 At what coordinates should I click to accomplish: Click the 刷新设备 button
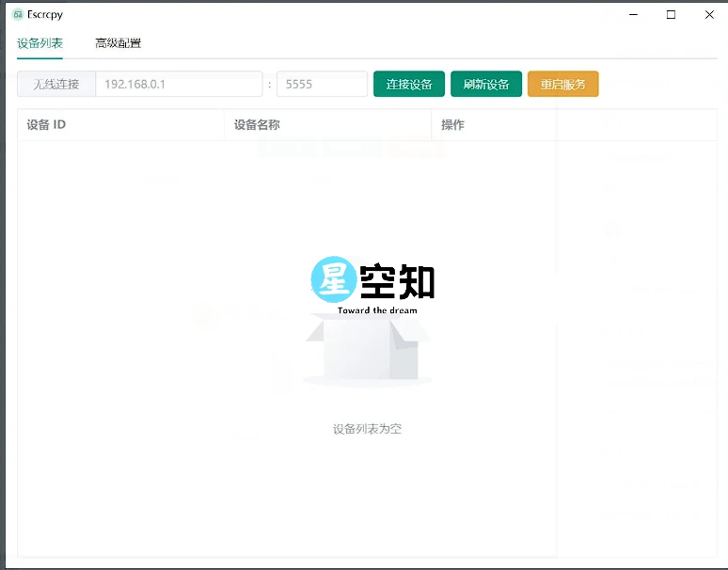pos(486,84)
